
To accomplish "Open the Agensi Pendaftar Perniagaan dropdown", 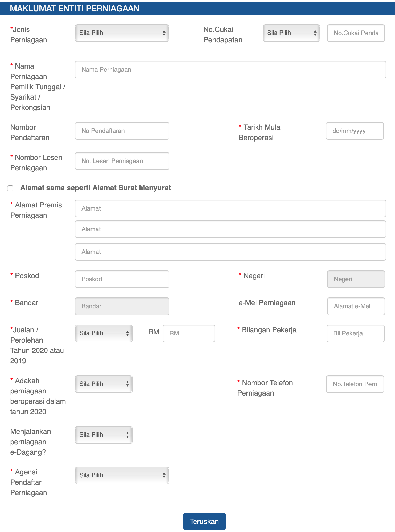I will pos(122,475).
